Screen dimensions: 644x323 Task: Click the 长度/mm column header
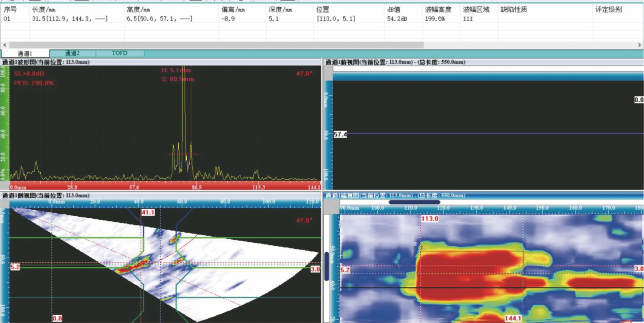tap(44, 9)
